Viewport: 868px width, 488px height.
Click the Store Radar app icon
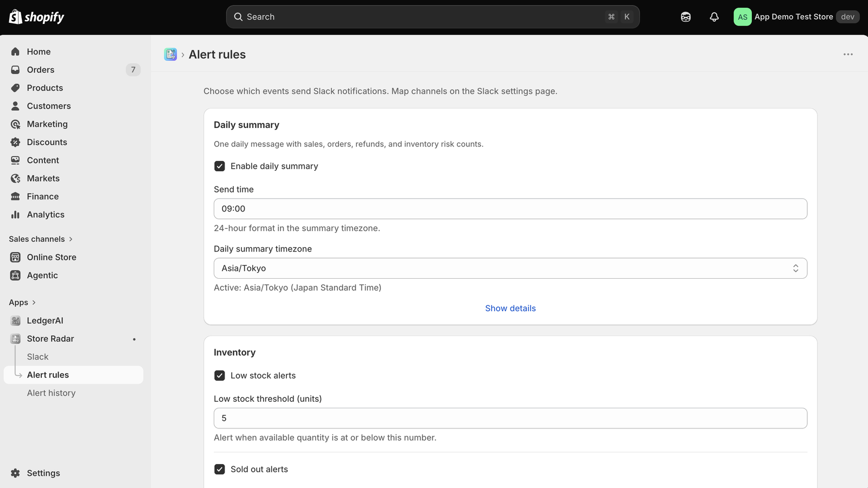[15, 339]
